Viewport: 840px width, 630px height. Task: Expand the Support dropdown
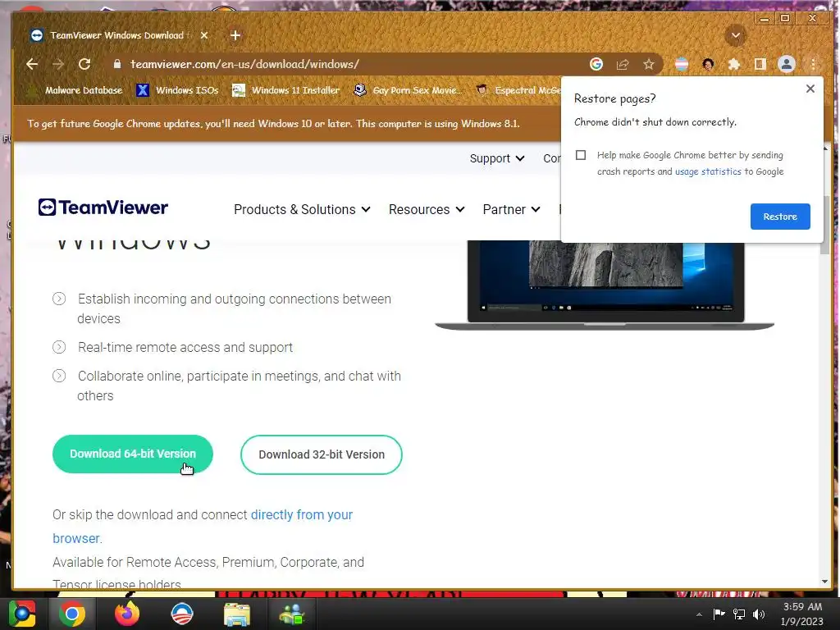pyautogui.click(x=496, y=158)
